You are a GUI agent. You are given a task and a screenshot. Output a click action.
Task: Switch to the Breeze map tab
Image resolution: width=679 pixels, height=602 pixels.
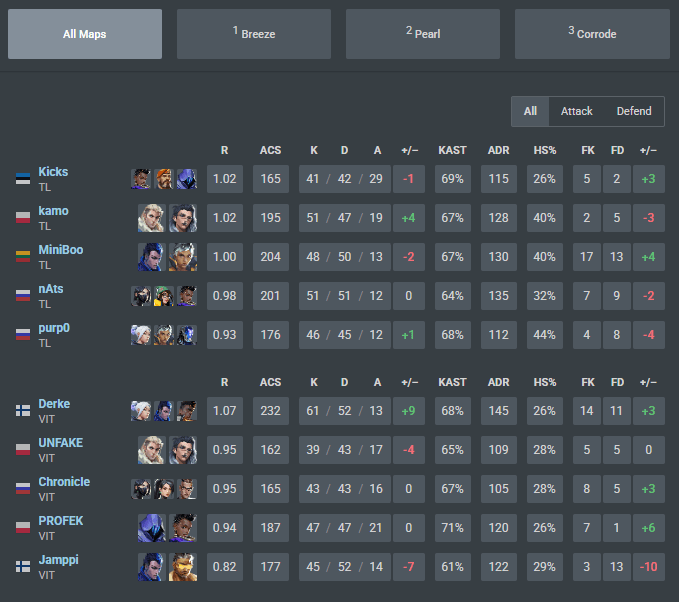(254, 34)
